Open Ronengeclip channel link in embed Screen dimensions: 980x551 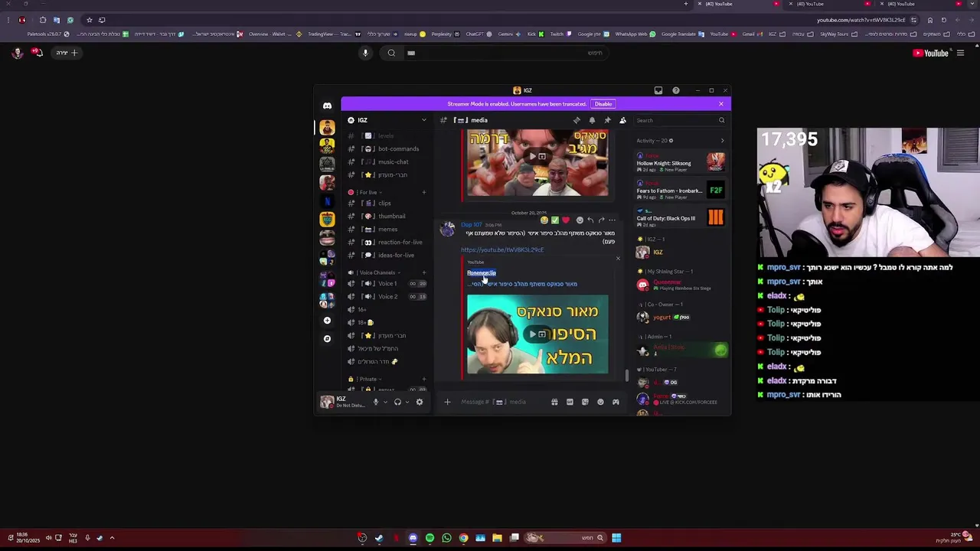click(x=482, y=273)
